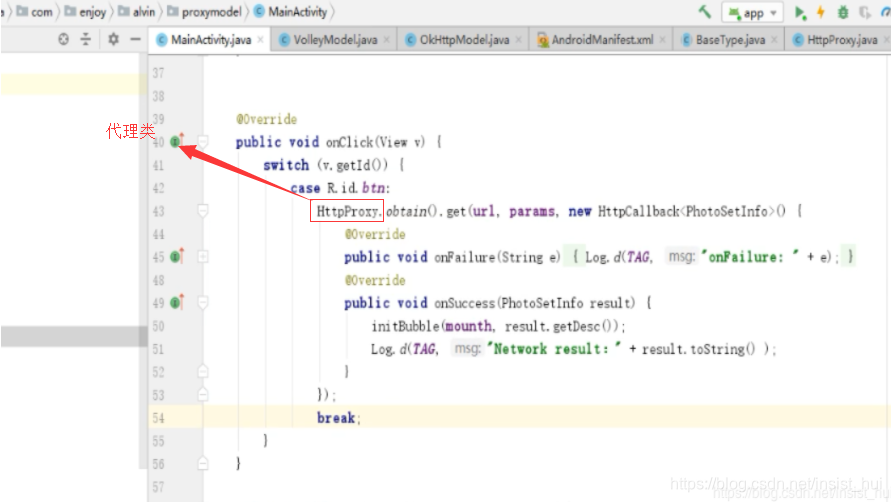Expand the folded onFailure method on line 45
The width and height of the screenshot is (891, 502).
point(203,257)
